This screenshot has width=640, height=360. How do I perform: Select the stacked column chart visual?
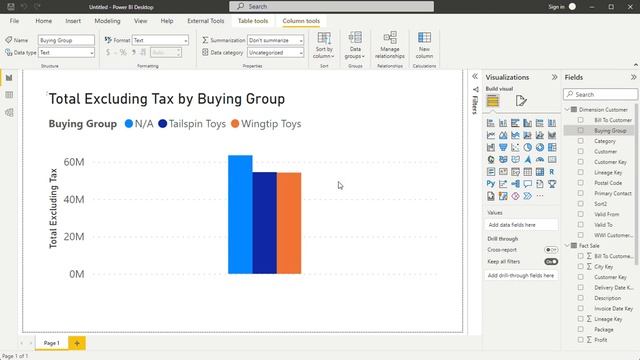pos(503,123)
